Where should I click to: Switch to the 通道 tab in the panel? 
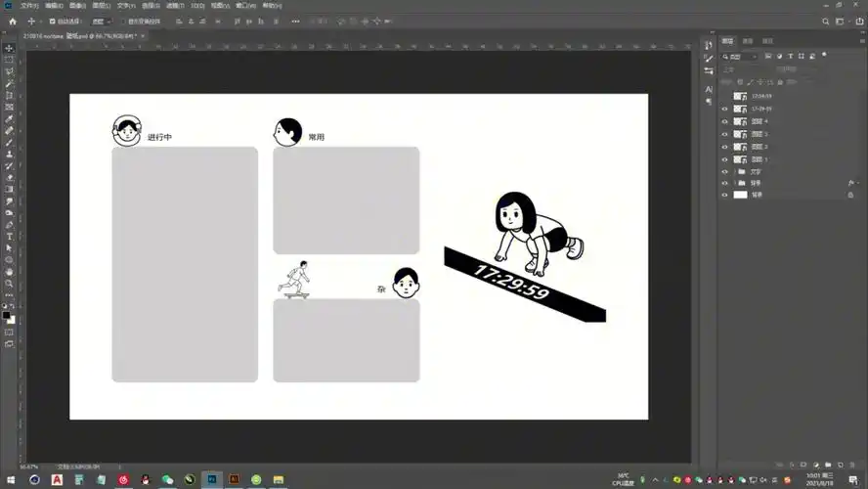tap(748, 41)
